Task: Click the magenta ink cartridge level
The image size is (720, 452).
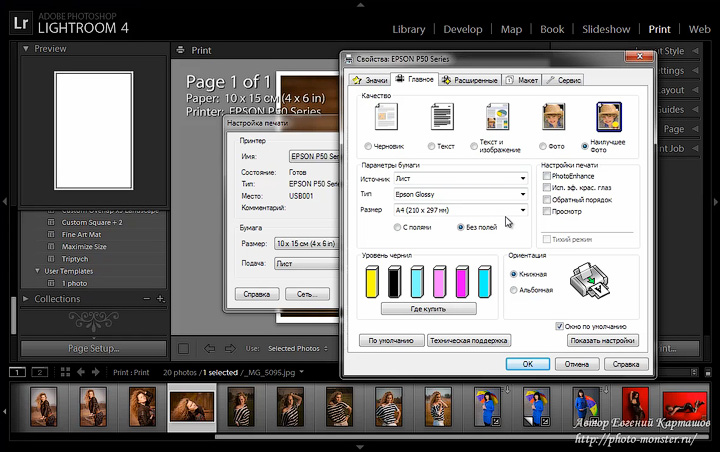Action: pos(462,281)
